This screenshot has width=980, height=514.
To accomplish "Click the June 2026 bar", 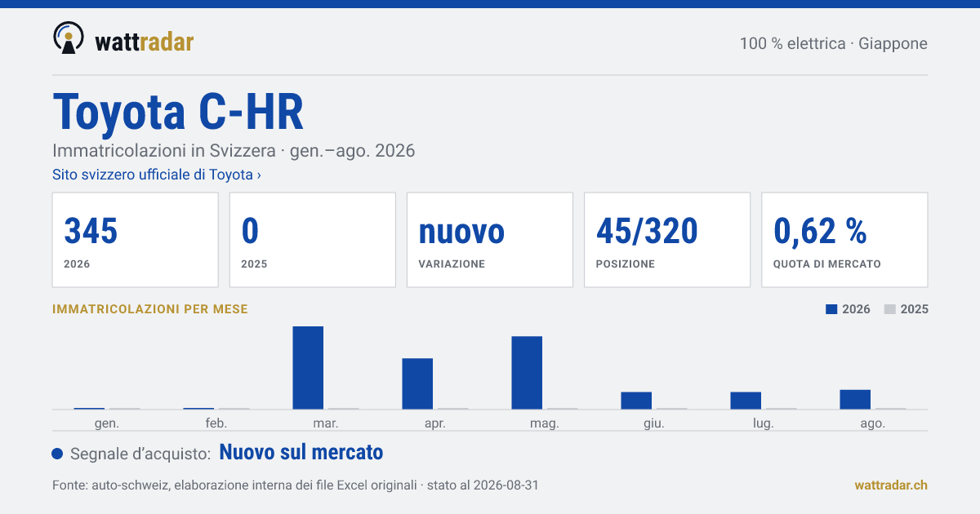I will [636, 401].
